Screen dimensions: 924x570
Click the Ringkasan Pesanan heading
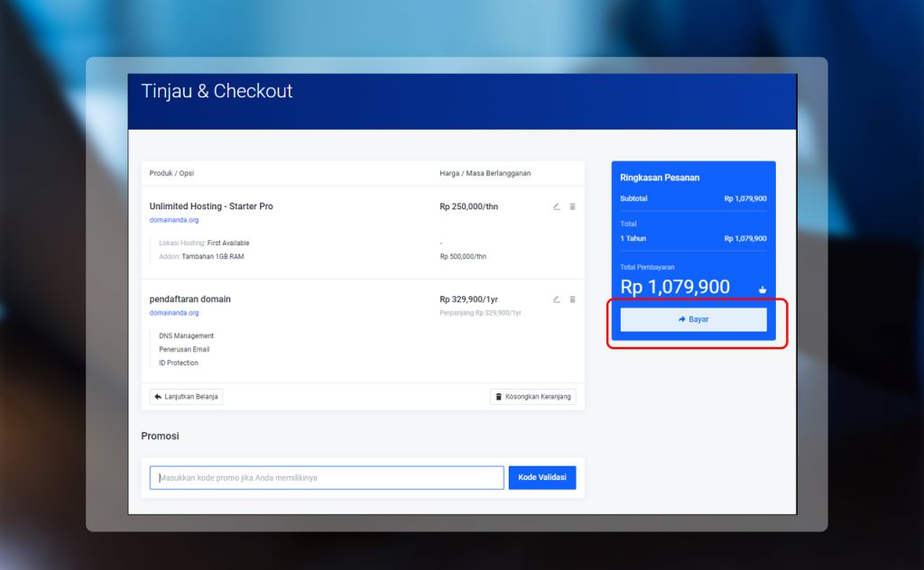click(660, 178)
